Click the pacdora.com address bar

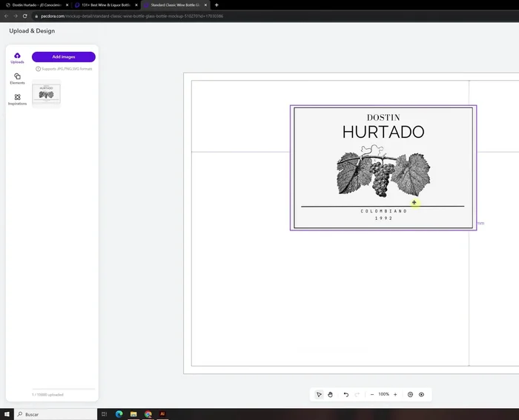[x=275, y=16]
